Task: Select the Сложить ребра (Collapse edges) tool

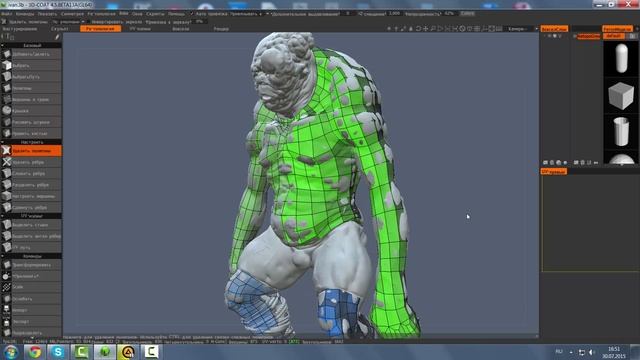Action: coord(31,173)
